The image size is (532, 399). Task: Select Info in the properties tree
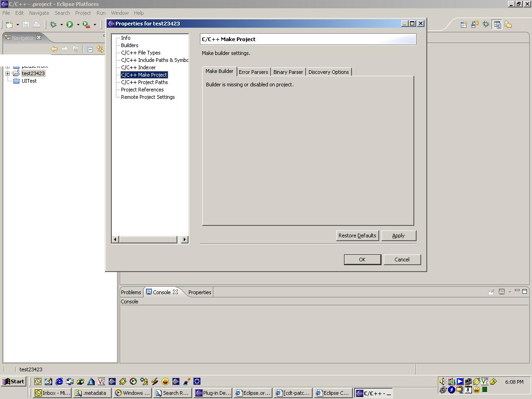click(x=126, y=38)
